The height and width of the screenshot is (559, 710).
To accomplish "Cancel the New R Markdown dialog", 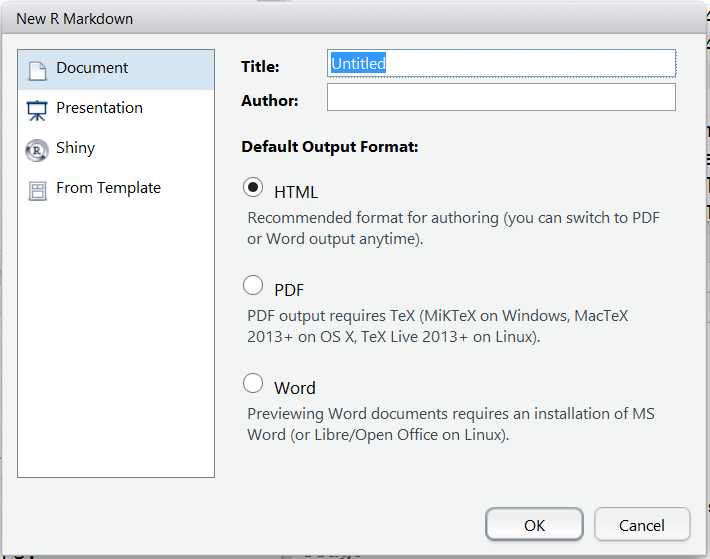I will 642,525.
